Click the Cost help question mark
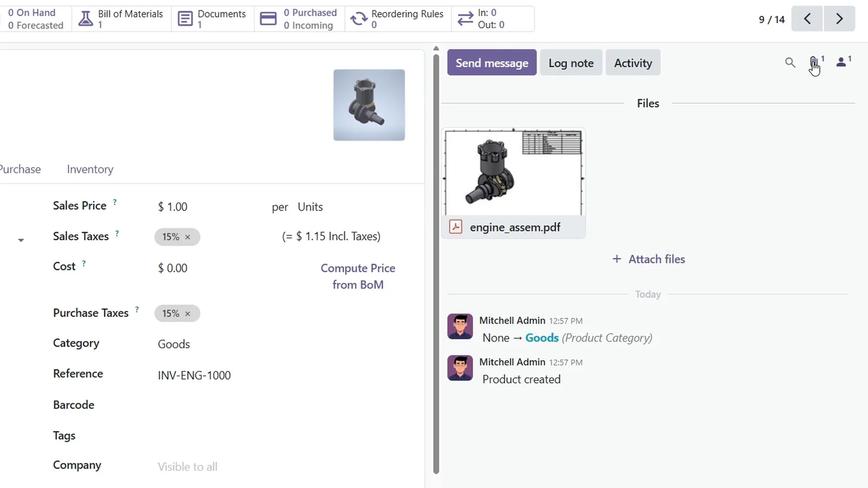Viewport: 868px width, 488px height. pyautogui.click(x=84, y=263)
